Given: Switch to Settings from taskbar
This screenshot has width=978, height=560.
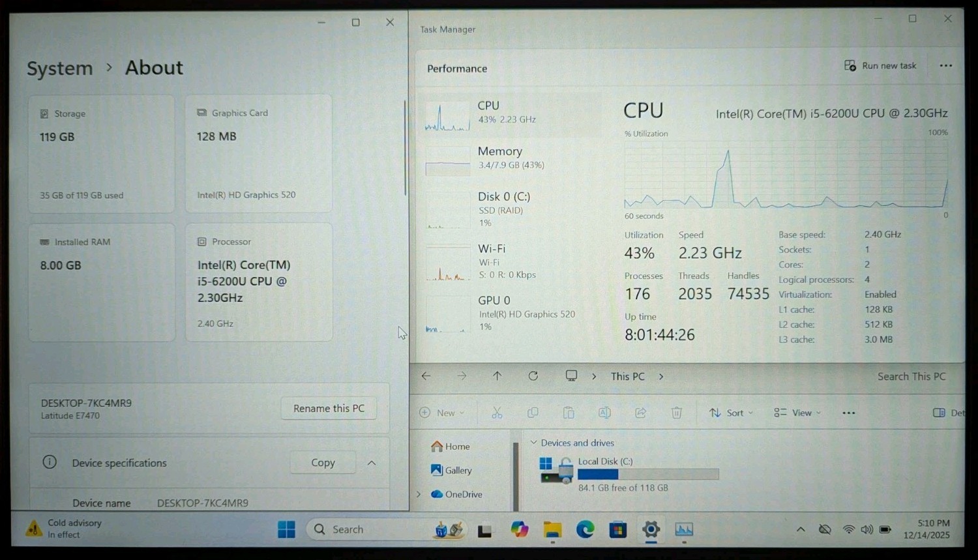Looking at the screenshot, I should (x=651, y=529).
